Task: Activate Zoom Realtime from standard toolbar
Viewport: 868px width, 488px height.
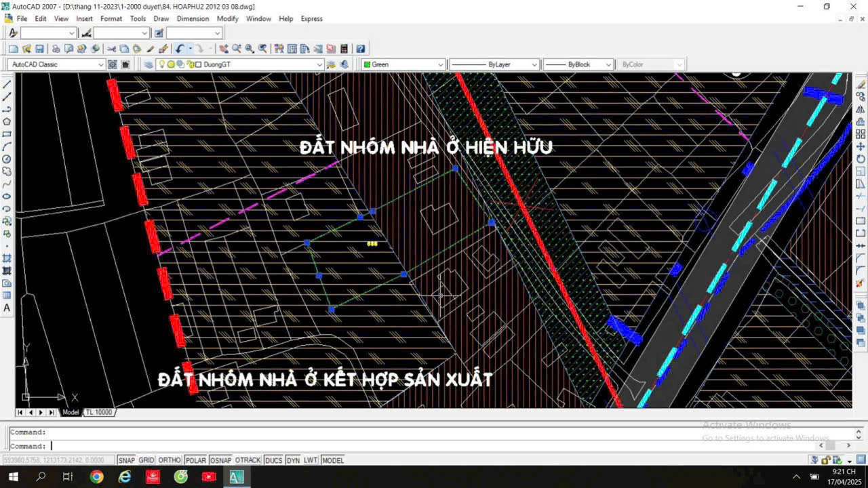Action: 236,48
